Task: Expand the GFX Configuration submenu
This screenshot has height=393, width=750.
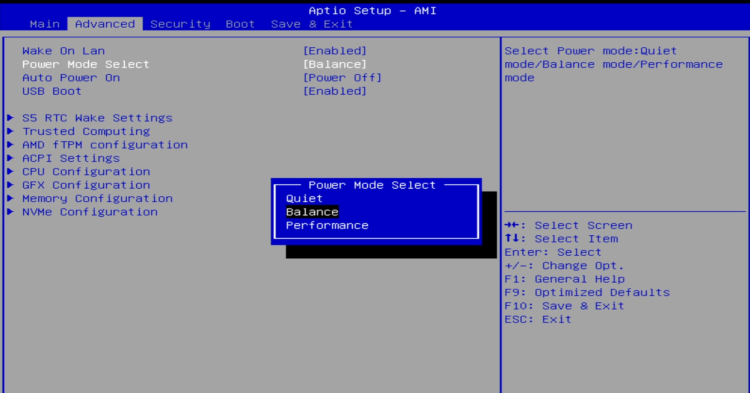Action: pos(86,185)
